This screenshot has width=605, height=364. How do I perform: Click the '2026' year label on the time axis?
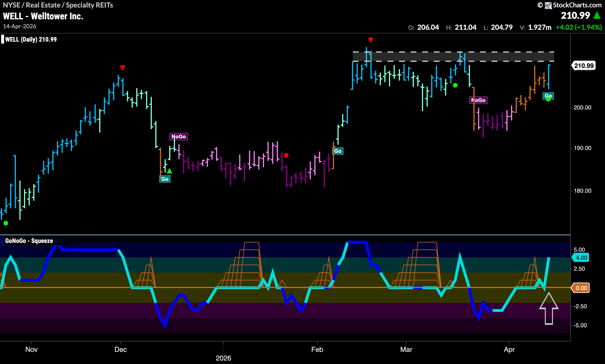223,358
